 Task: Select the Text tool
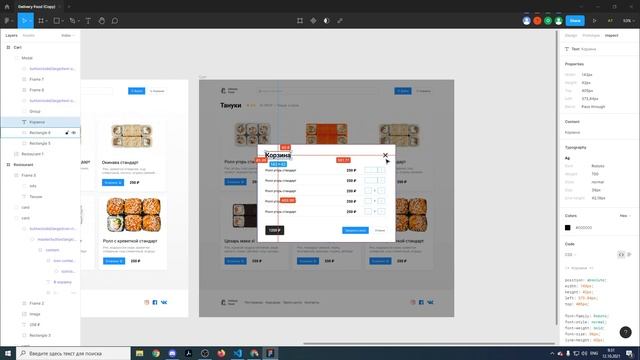pyautogui.click(x=88, y=20)
